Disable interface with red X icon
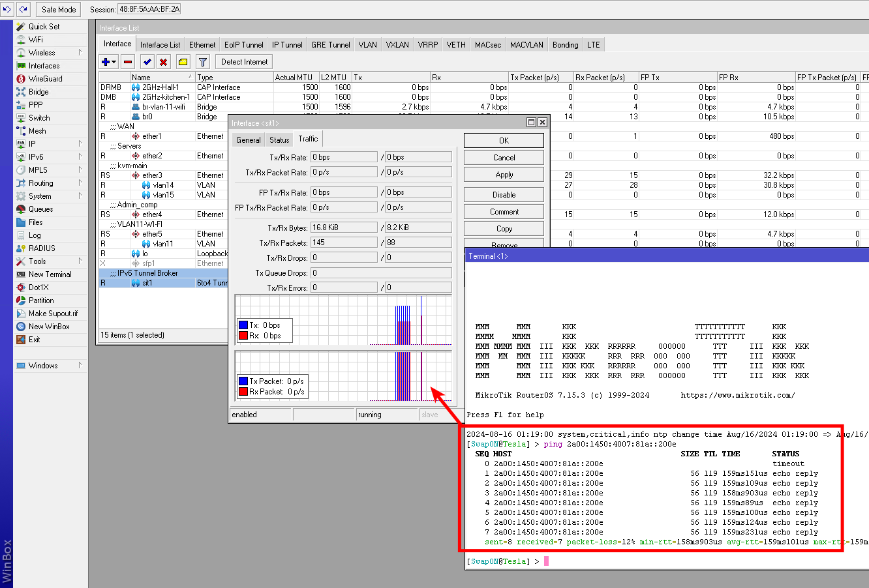The height and width of the screenshot is (588, 869). point(164,62)
